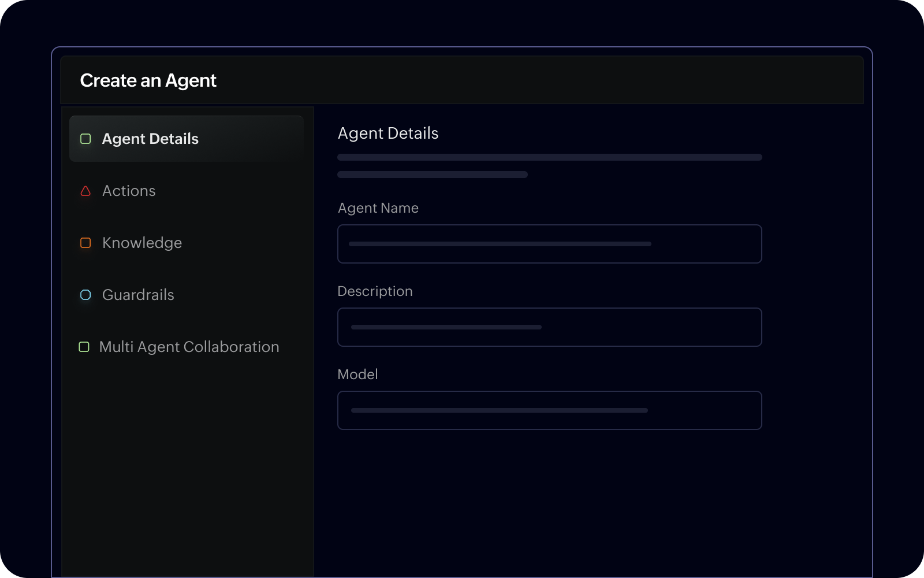Click the green square icon beside Agent Details

tap(85, 139)
